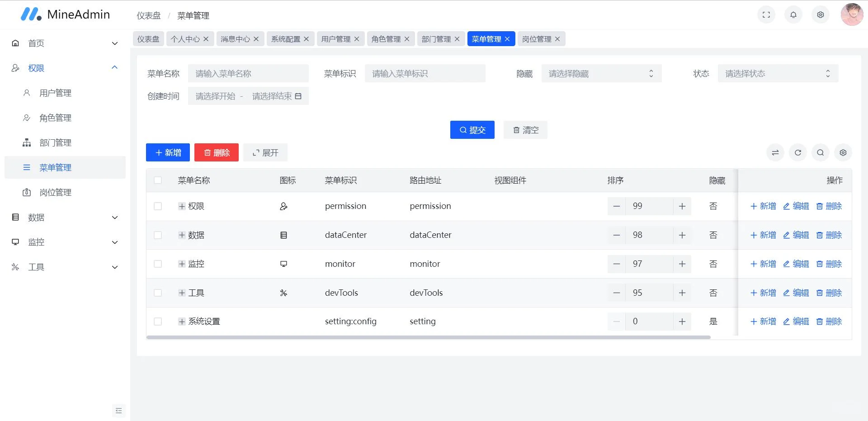This screenshot has height=421, width=868.
Task: Close the 部门管理 tab
Action: point(457,39)
